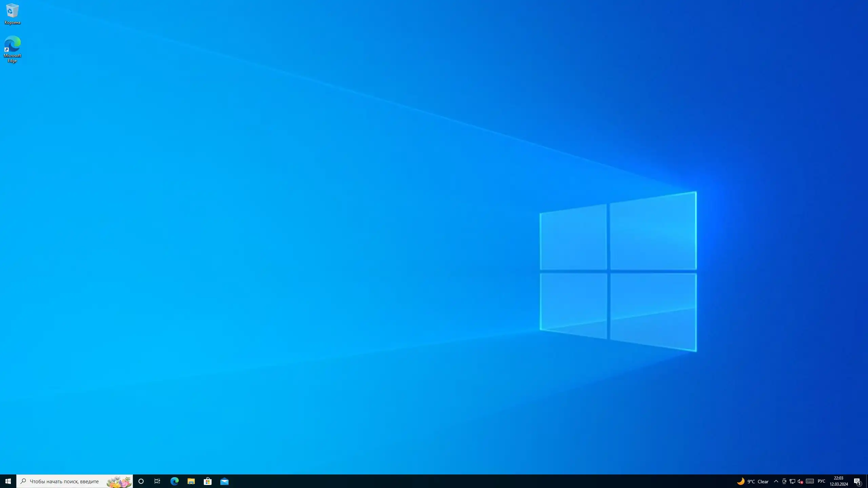Open Task View from taskbar
868x488 pixels.
[157, 481]
